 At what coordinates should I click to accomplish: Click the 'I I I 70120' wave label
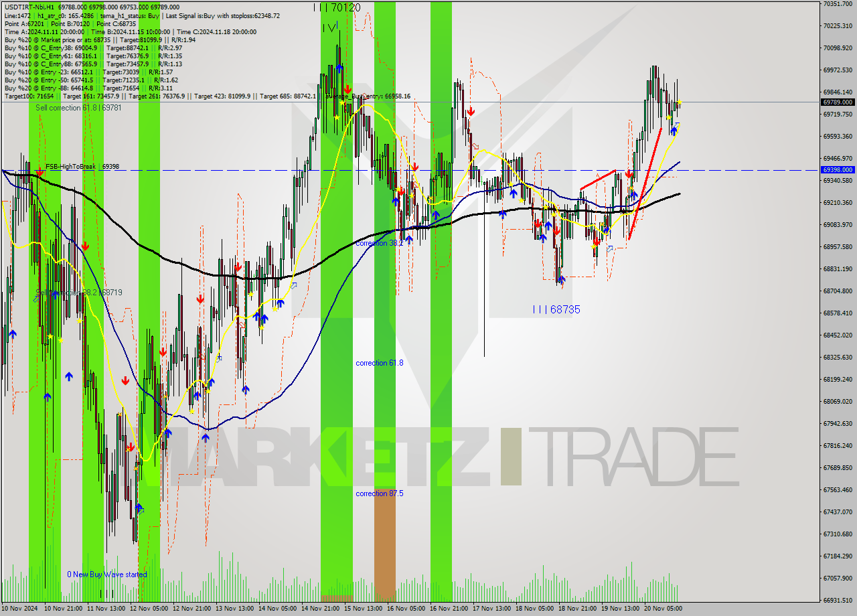pyautogui.click(x=337, y=7)
